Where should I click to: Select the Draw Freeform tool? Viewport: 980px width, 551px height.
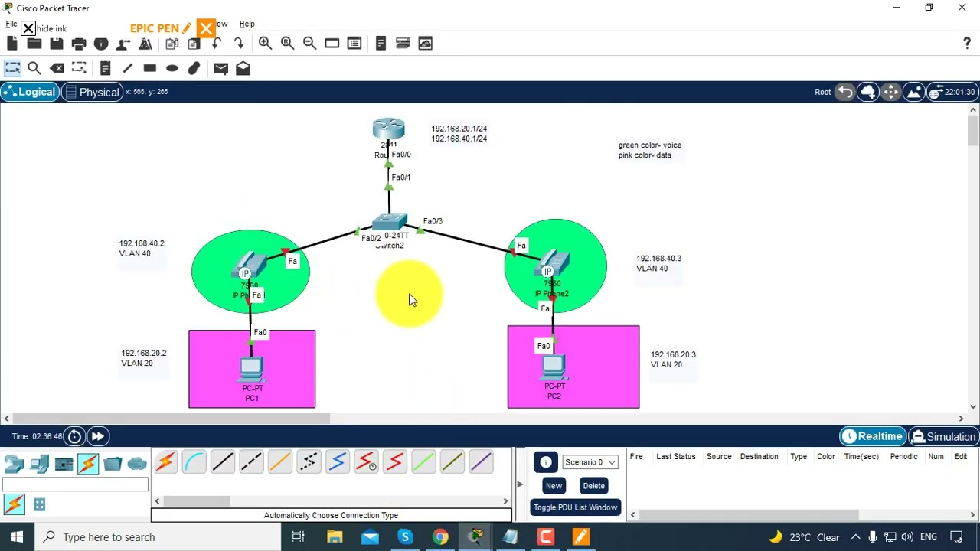(x=194, y=68)
